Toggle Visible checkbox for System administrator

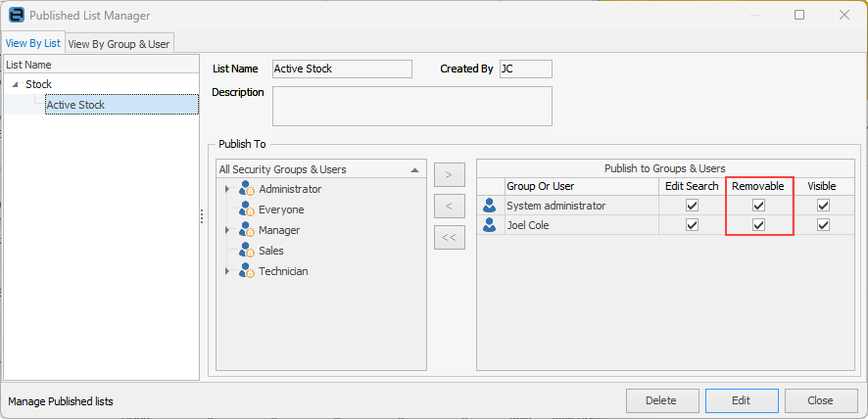tap(823, 206)
